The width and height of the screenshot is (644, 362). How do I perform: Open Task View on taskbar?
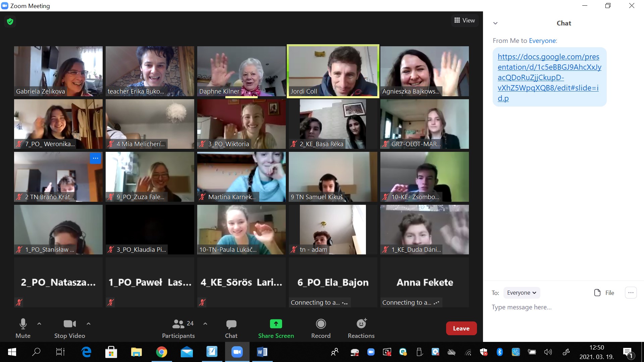60,352
